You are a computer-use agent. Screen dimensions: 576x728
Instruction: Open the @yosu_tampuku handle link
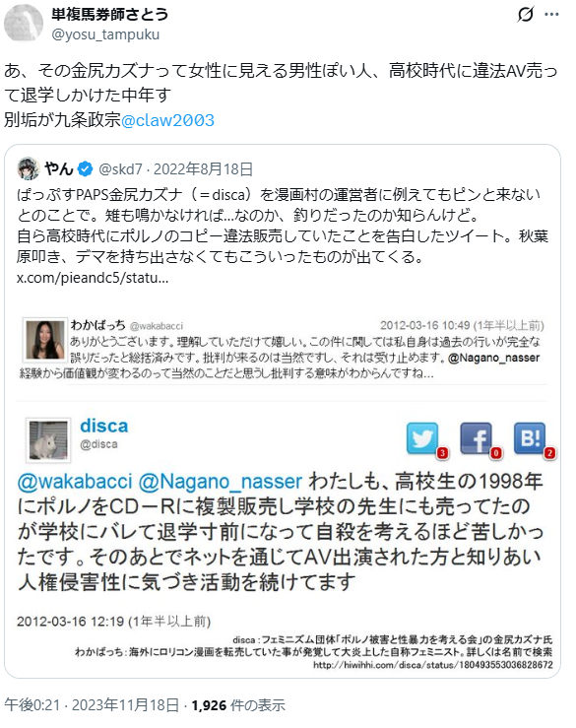coord(105,34)
